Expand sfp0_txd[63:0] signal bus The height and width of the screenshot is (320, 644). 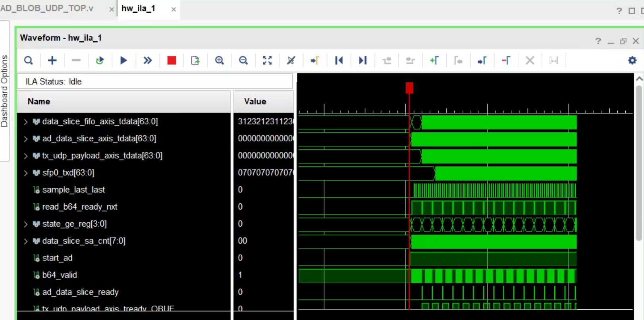[26, 173]
